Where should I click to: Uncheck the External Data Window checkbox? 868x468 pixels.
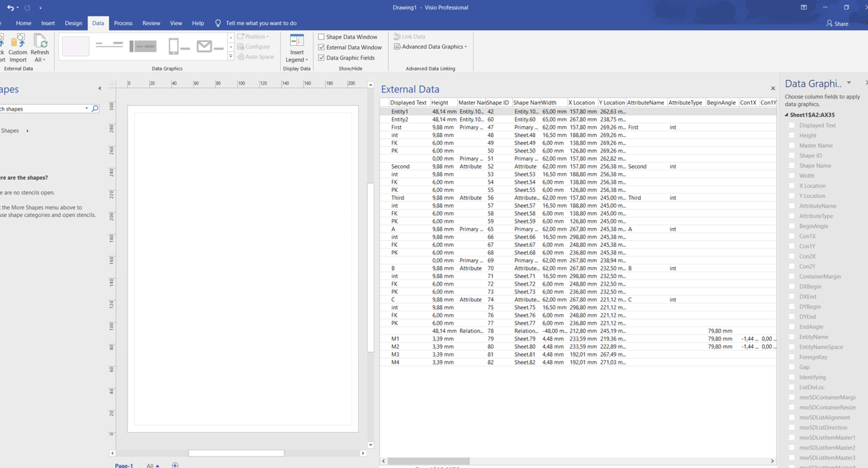(321, 47)
